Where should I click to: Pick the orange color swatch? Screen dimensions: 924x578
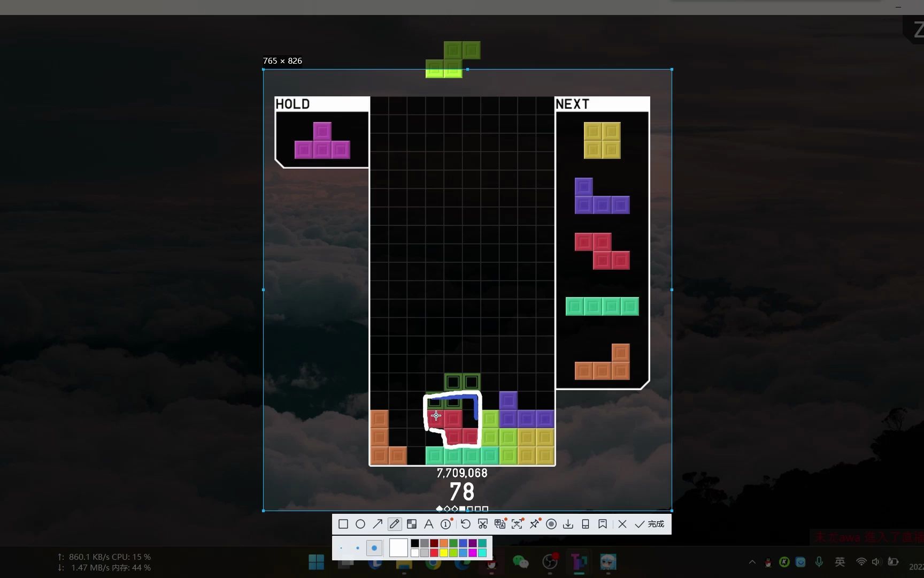pyautogui.click(x=444, y=543)
